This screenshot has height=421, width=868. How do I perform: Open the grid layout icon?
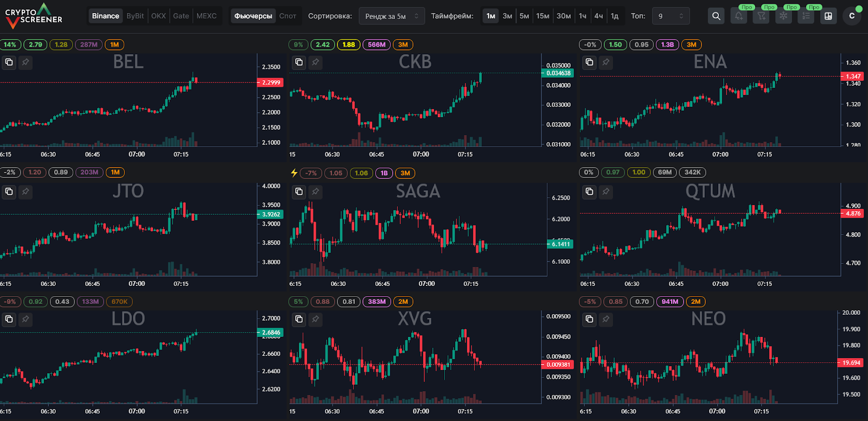tap(828, 16)
